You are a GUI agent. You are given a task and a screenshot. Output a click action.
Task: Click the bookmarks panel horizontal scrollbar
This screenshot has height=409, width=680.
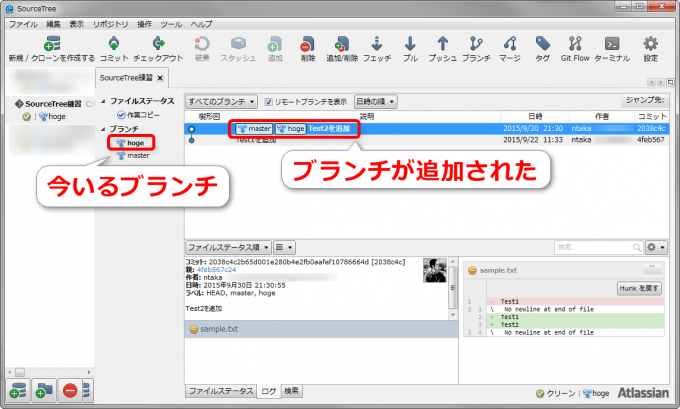50,373
